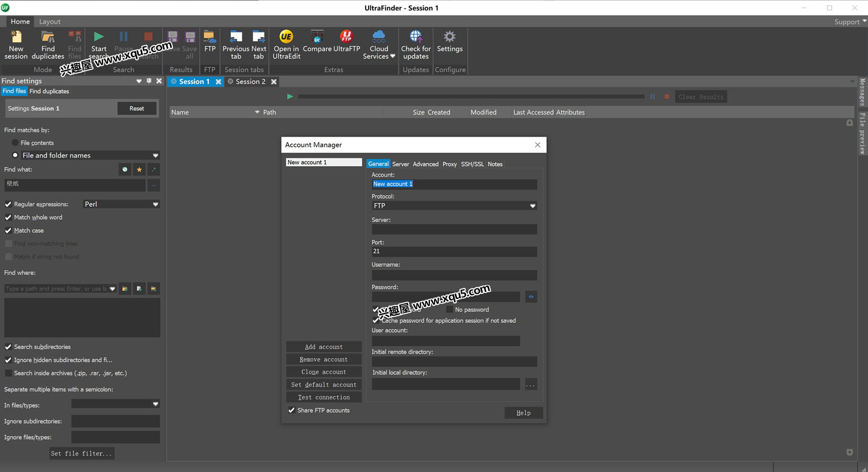Click the Test connection button
The image size is (868, 472).
323,397
